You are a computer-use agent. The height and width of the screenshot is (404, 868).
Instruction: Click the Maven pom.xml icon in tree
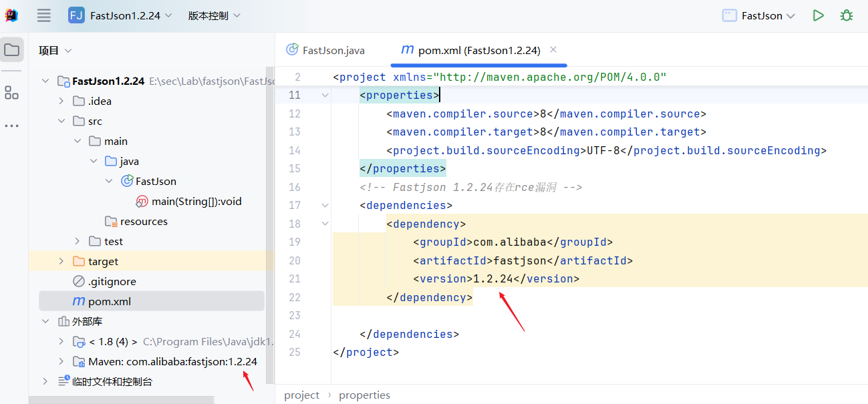[x=79, y=301]
